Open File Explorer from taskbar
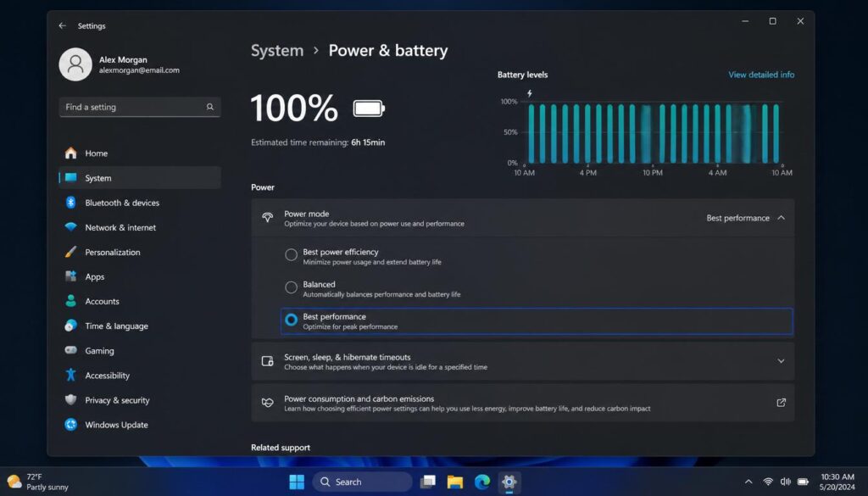 pyautogui.click(x=455, y=482)
